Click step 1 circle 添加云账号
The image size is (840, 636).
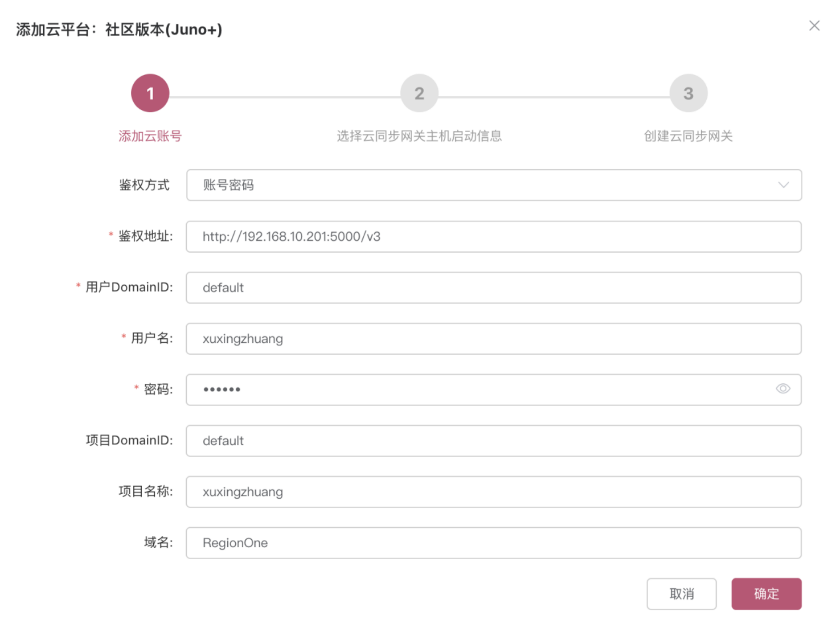(x=150, y=93)
